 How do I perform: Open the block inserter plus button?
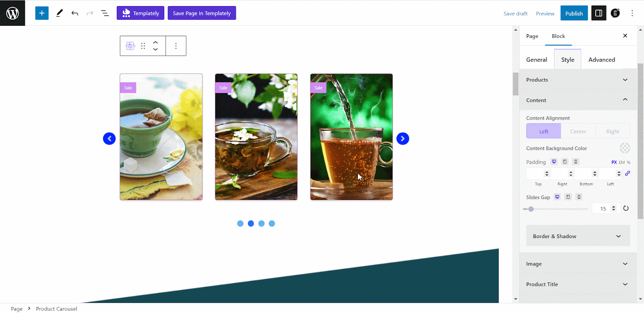point(42,13)
